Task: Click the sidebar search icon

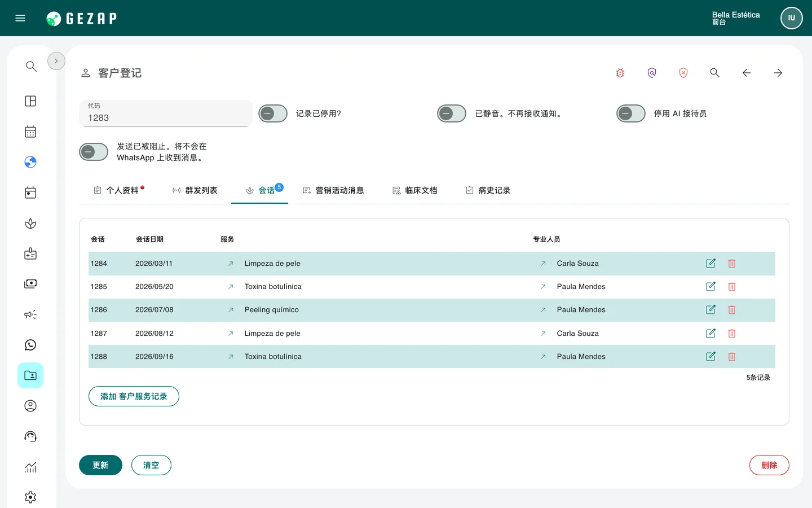Action: click(x=31, y=67)
